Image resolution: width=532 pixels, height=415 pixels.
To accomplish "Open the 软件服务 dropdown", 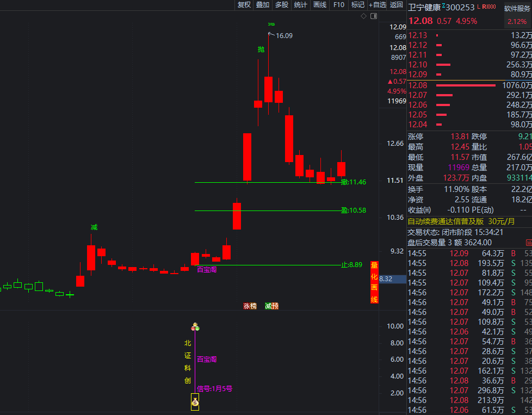I will (517, 8).
